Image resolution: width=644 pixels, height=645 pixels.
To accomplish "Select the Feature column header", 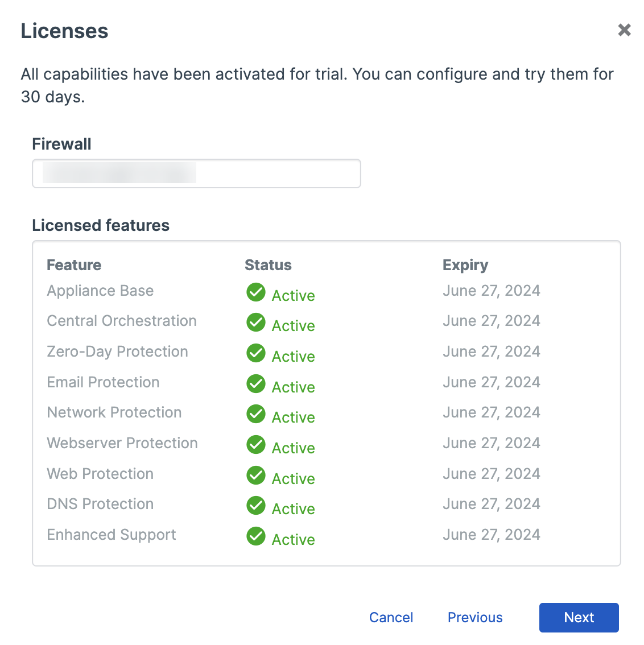I will [74, 264].
